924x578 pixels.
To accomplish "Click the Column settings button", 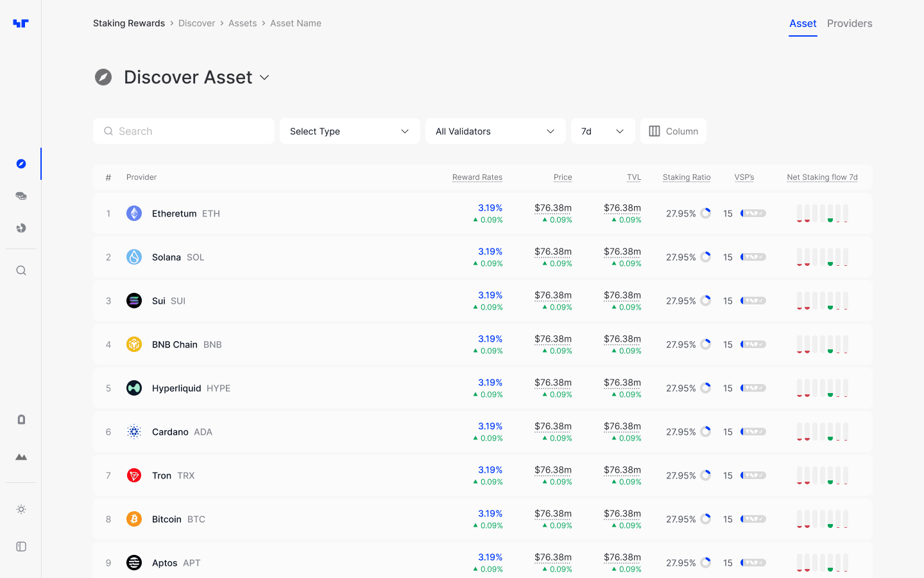I will coord(673,131).
